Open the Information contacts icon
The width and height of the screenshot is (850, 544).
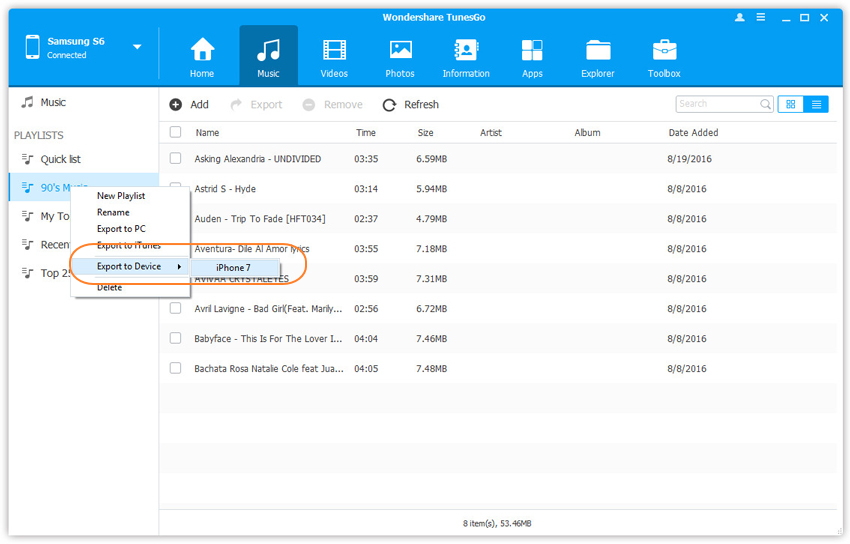(x=466, y=51)
